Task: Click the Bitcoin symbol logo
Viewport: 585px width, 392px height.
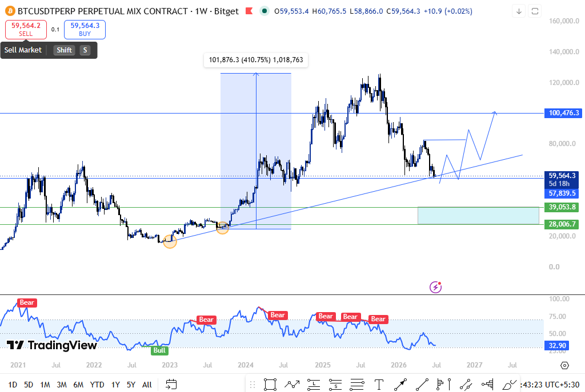Action: point(10,11)
